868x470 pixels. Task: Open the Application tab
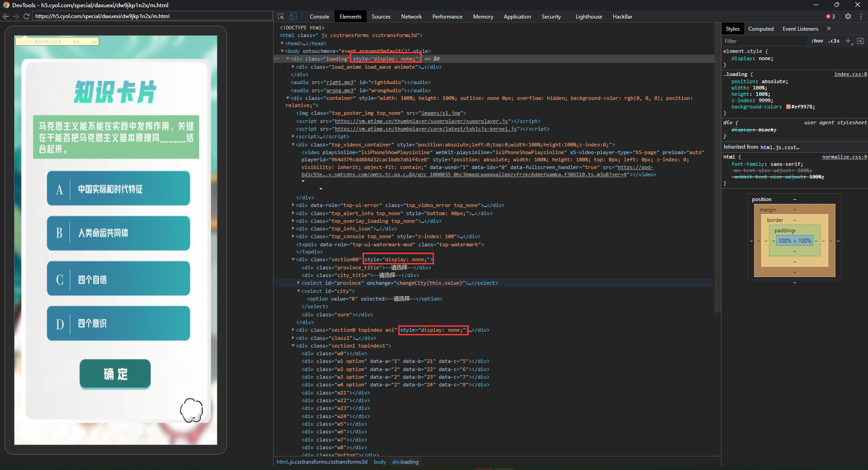517,16
